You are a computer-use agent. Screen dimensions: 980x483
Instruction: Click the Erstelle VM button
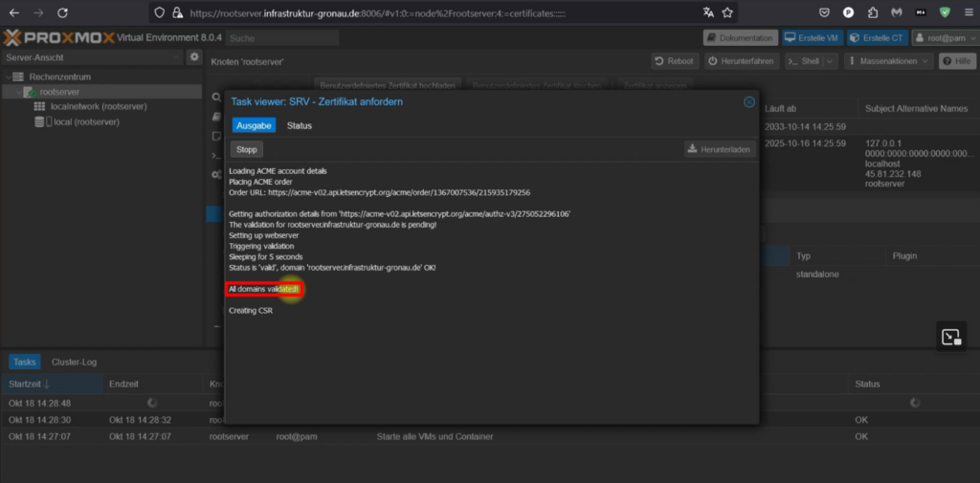(813, 38)
